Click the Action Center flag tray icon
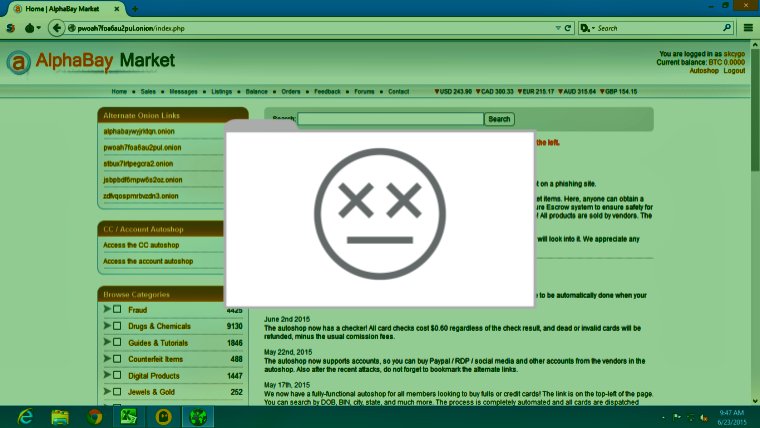760x428 pixels. [x=677, y=417]
